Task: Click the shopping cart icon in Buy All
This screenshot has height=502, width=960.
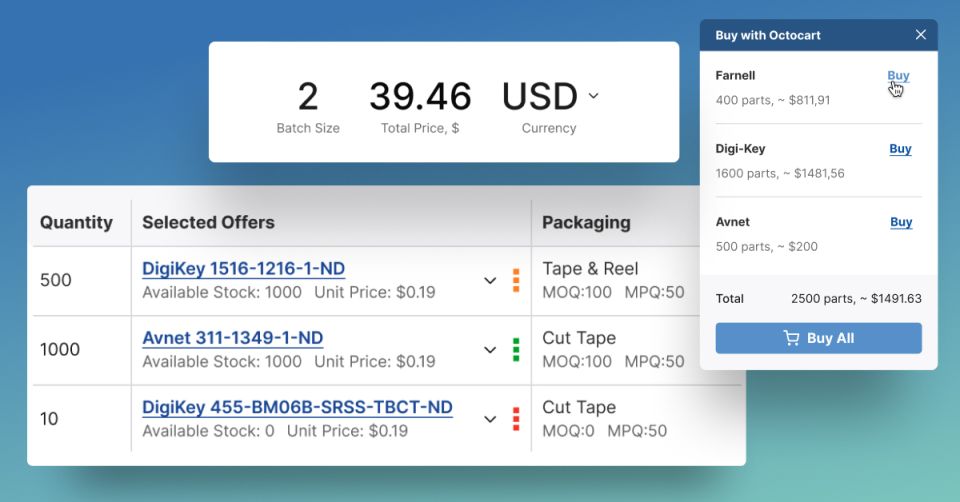Action: [791, 338]
